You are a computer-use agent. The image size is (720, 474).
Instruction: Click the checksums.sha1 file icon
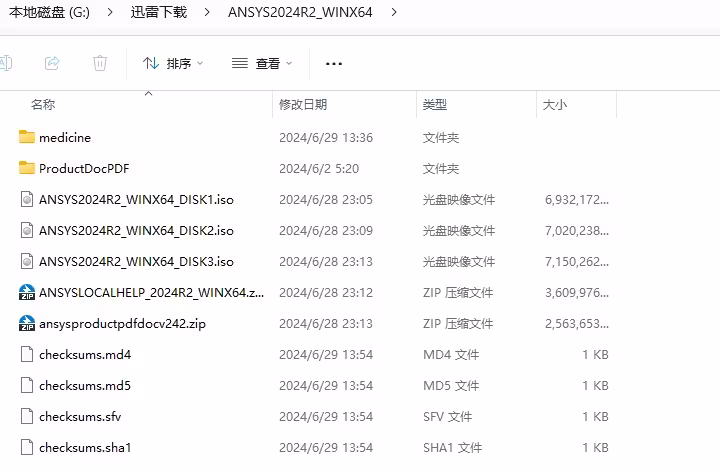point(27,447)
